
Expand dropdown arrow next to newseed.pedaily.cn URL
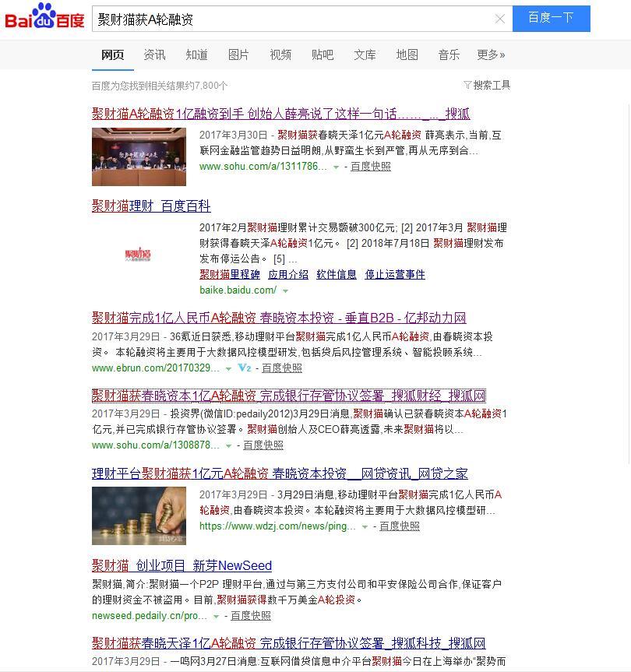pos(216,616)
